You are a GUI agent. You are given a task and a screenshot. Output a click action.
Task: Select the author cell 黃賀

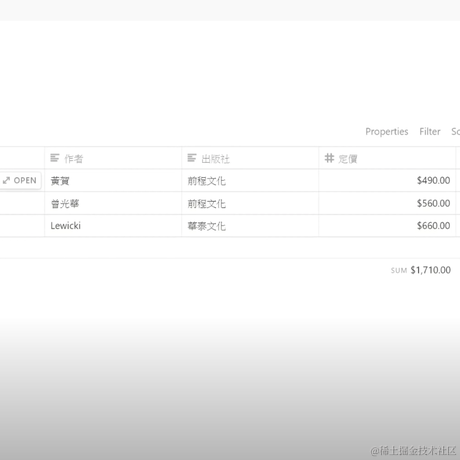click(x=113, y=181)
